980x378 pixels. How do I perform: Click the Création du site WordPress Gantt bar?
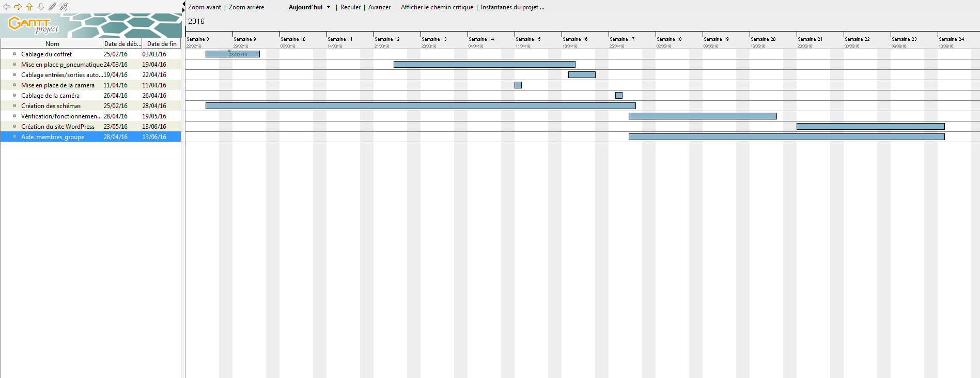point(870,127)
